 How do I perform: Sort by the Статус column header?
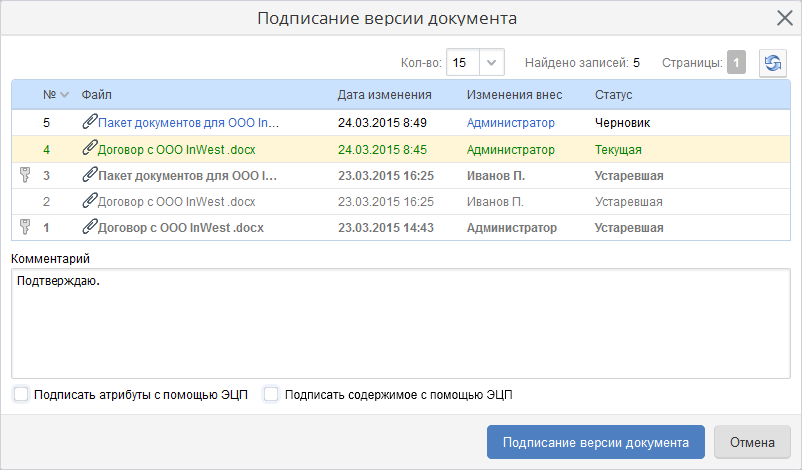[613, 95]
